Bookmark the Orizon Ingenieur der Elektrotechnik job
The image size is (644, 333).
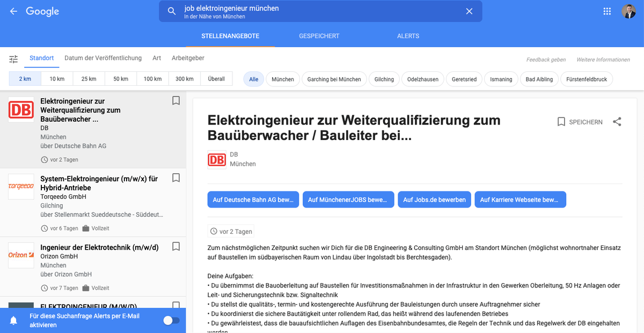point(175,247)
